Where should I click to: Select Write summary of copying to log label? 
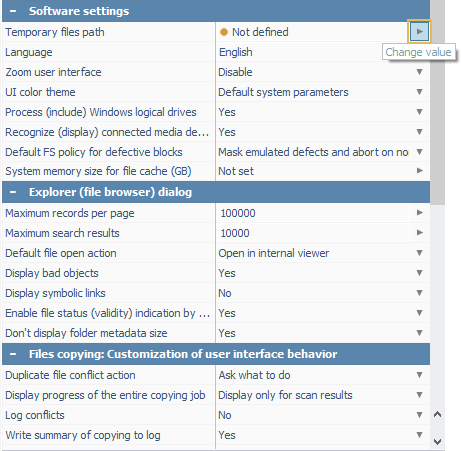click(83, 435)
